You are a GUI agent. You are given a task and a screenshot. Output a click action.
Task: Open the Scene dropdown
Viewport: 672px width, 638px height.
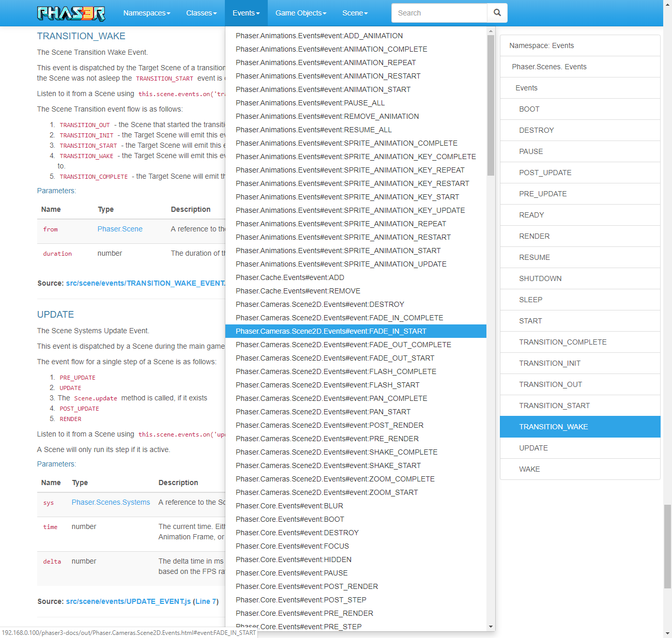[355, 13]
